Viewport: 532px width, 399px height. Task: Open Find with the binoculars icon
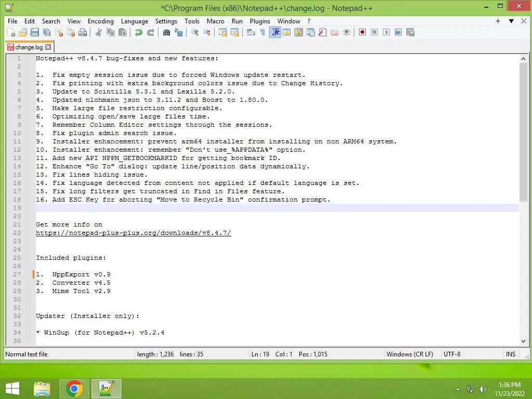click(166, 32)
